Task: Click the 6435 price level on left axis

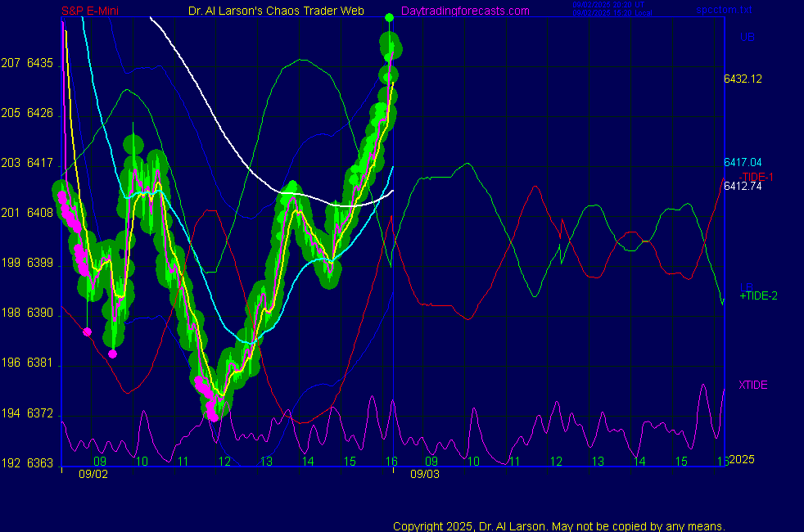Action: point(39,63)
